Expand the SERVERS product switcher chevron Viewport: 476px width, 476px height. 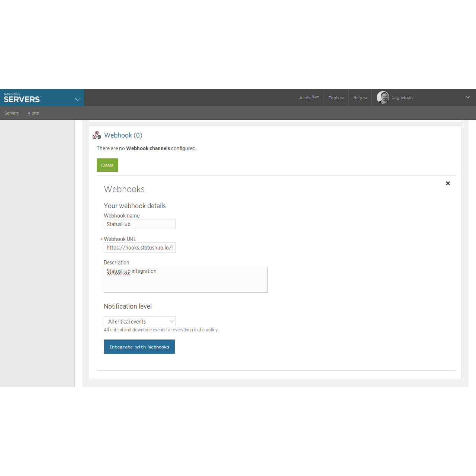click(77, 99)
